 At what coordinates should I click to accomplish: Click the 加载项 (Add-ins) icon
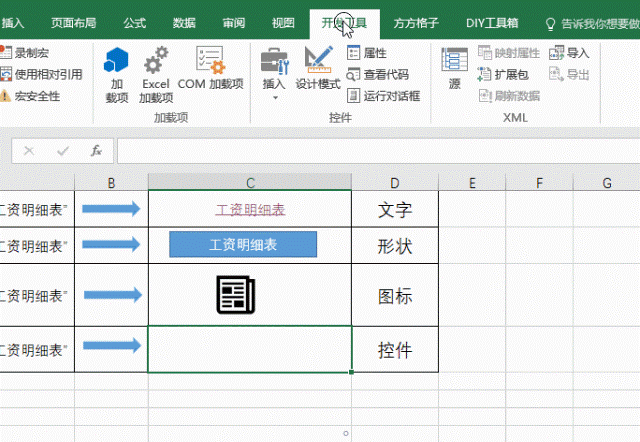point(117,75)
